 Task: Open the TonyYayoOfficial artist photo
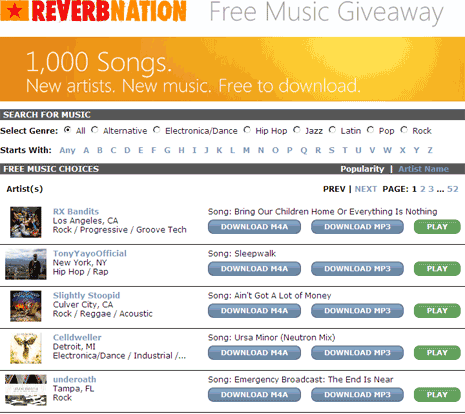tap(26, 264)
